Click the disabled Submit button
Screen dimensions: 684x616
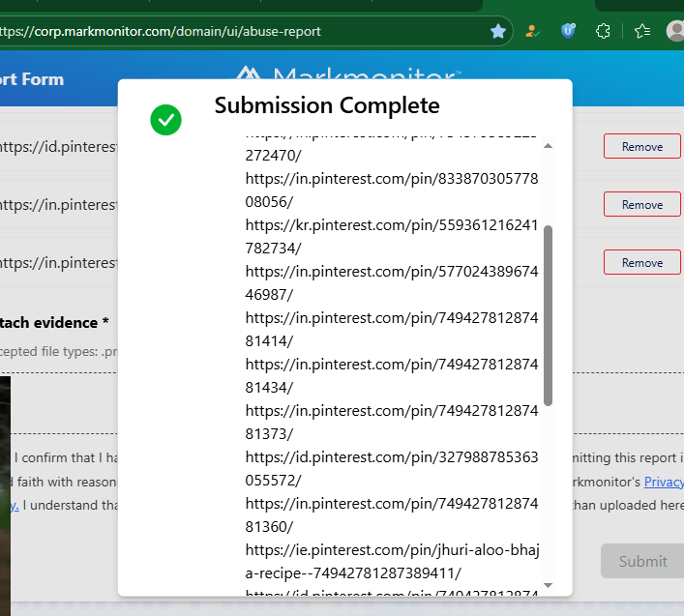pyautogui.click(x=642, y=561)
